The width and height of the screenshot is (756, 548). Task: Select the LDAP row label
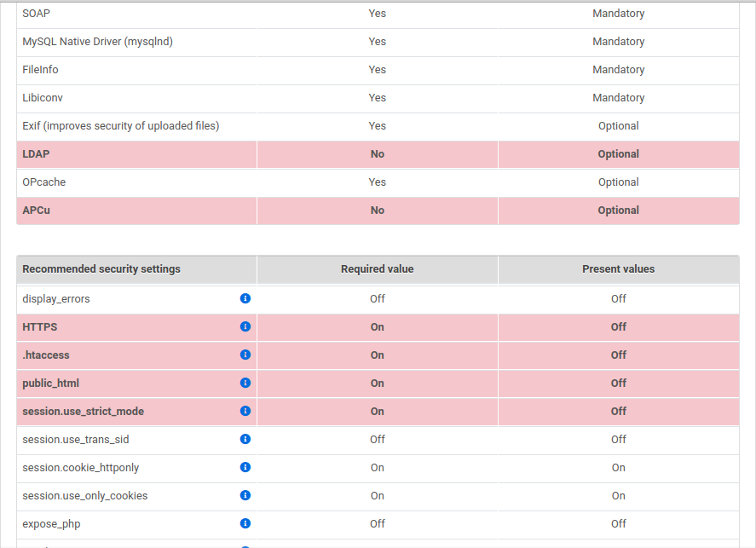(36, 154)
